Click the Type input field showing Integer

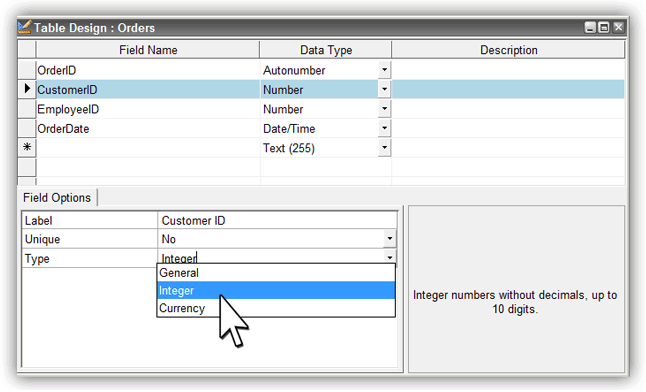[271, 258]
